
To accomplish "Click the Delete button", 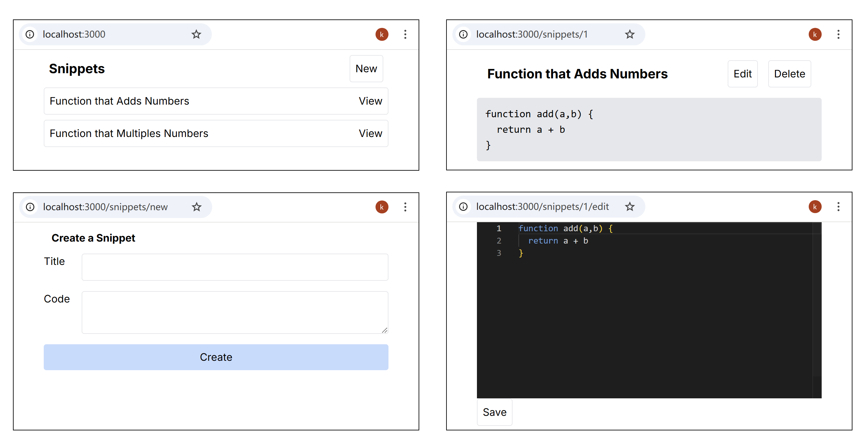I will pos(789,74).
